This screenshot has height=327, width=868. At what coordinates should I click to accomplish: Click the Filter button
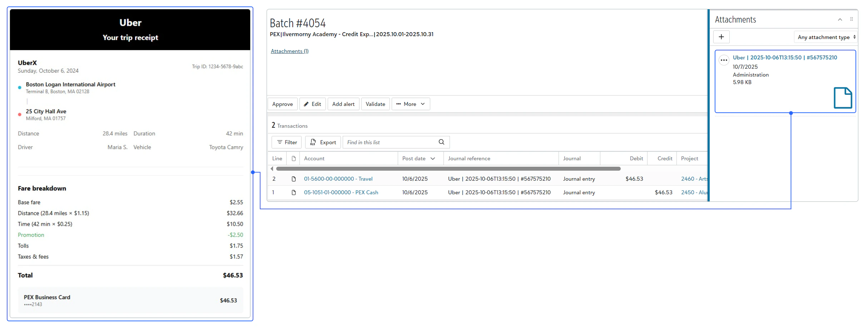click(x=287, y=142)
